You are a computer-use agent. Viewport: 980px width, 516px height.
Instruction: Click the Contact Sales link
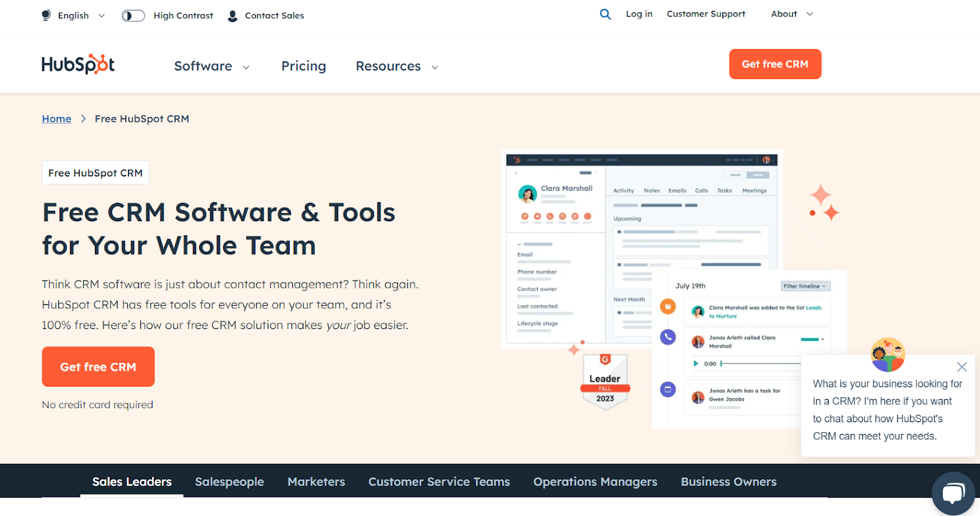(274, 16)
